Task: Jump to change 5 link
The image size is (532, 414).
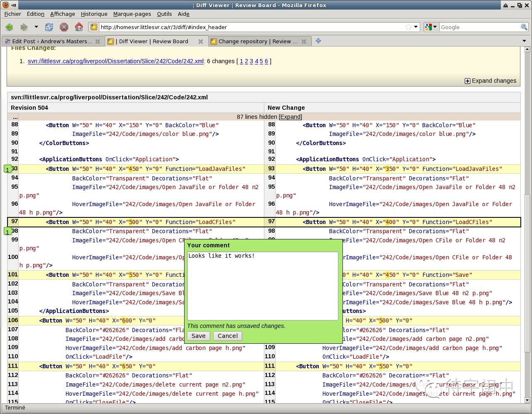Action: coord(261,61)
